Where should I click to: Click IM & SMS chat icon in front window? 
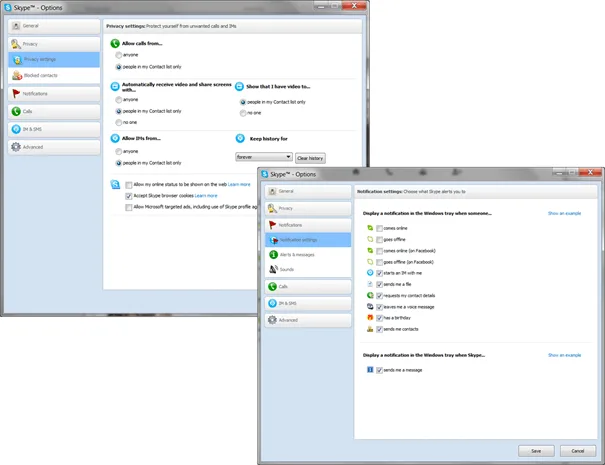click(x=272, y=303)
